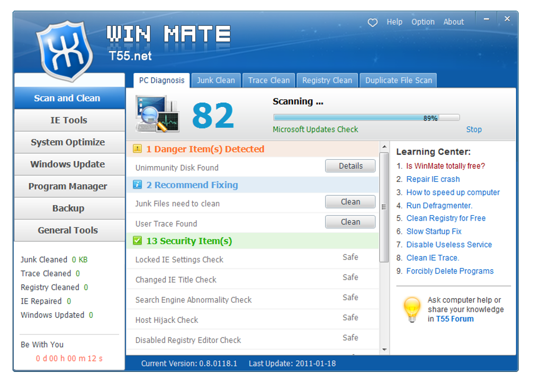
Task: Click Clean for User Trace Found
Action: [350, 222]
